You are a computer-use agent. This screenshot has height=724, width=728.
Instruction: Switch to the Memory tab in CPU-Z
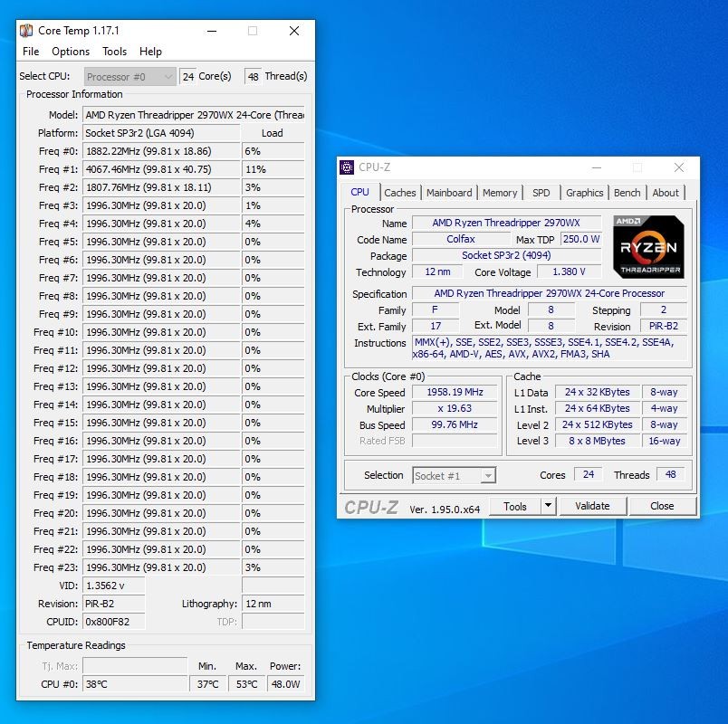(x=500, y=193)
